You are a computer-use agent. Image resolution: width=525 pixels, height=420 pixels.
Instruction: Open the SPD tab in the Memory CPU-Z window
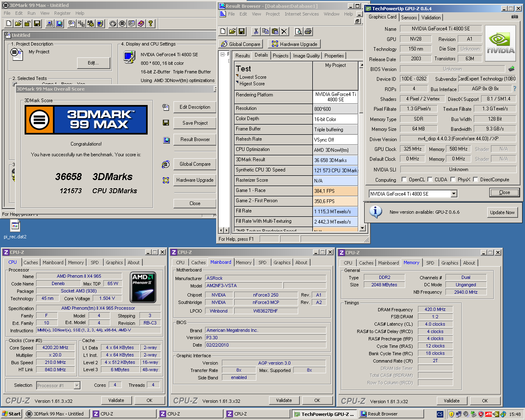[x=430, y=263]
